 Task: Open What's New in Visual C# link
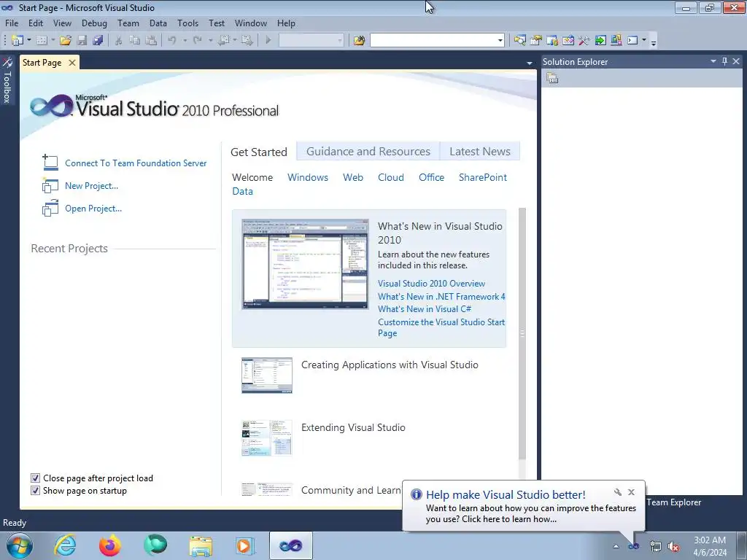425,309
